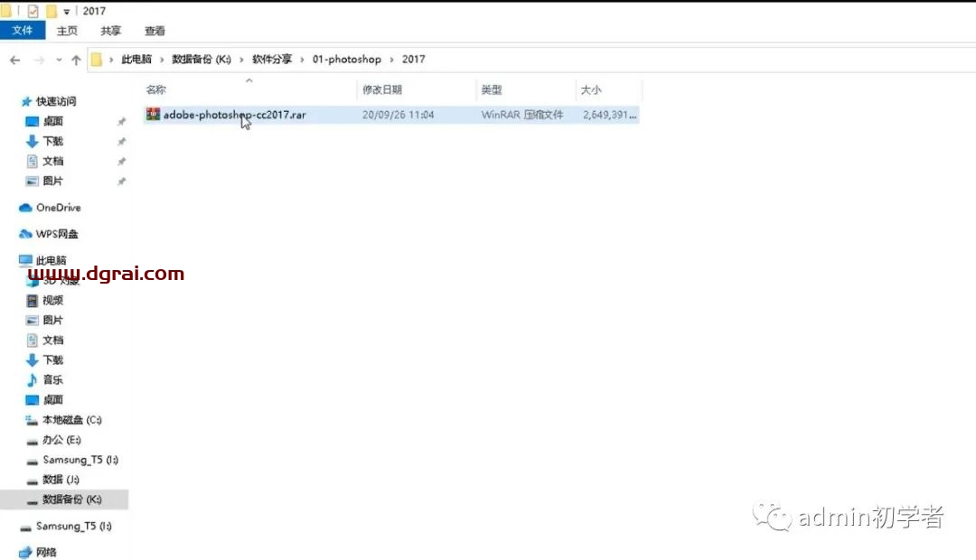
Task: Click the date 20/09/26 11:04 cell
Action: pos(398,115)
